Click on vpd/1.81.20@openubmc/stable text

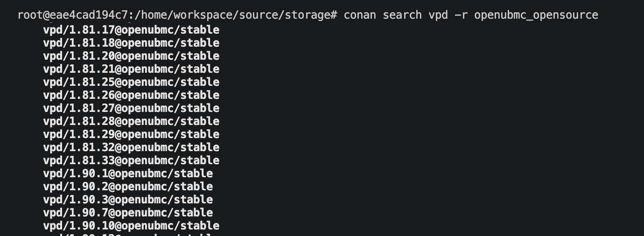click(x=131, y=56)
